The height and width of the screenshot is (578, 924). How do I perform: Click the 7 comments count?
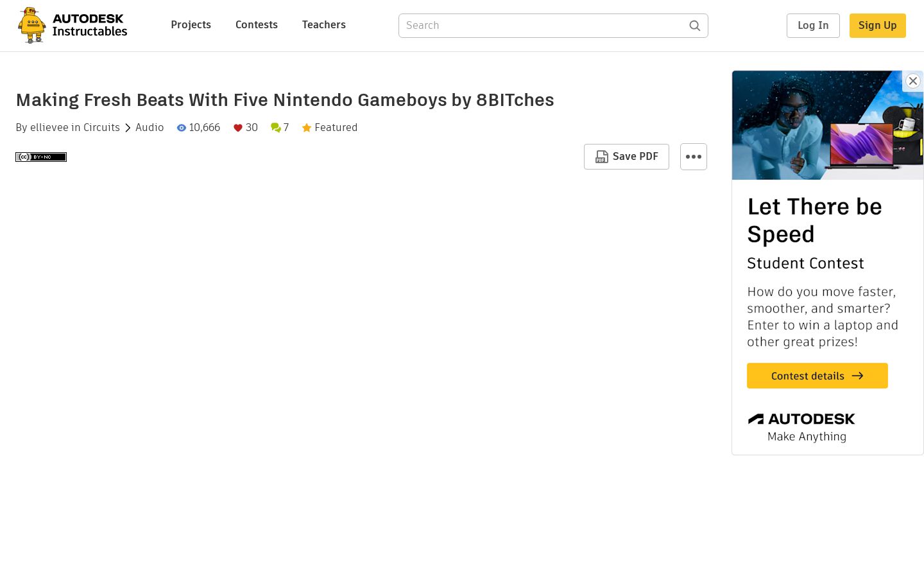point(286,128)
